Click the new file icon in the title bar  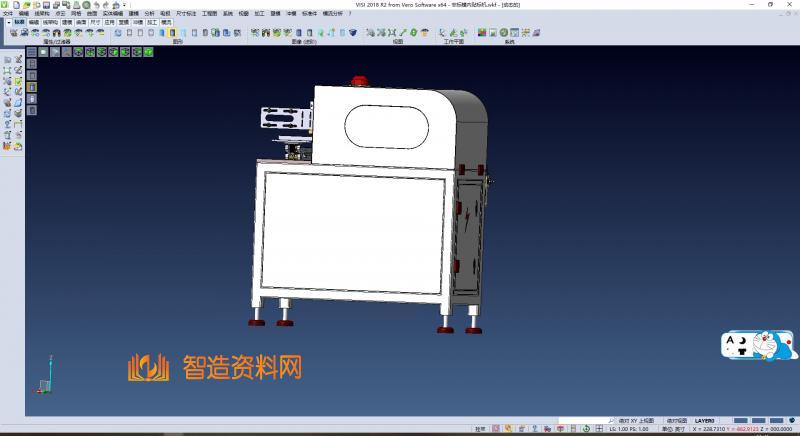pos(14,5)
